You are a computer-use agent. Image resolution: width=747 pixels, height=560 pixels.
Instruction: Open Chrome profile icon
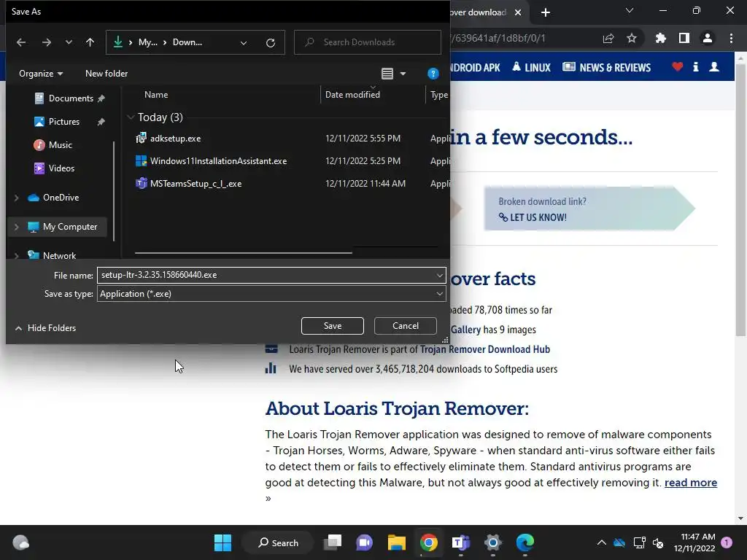pos(708,38)
